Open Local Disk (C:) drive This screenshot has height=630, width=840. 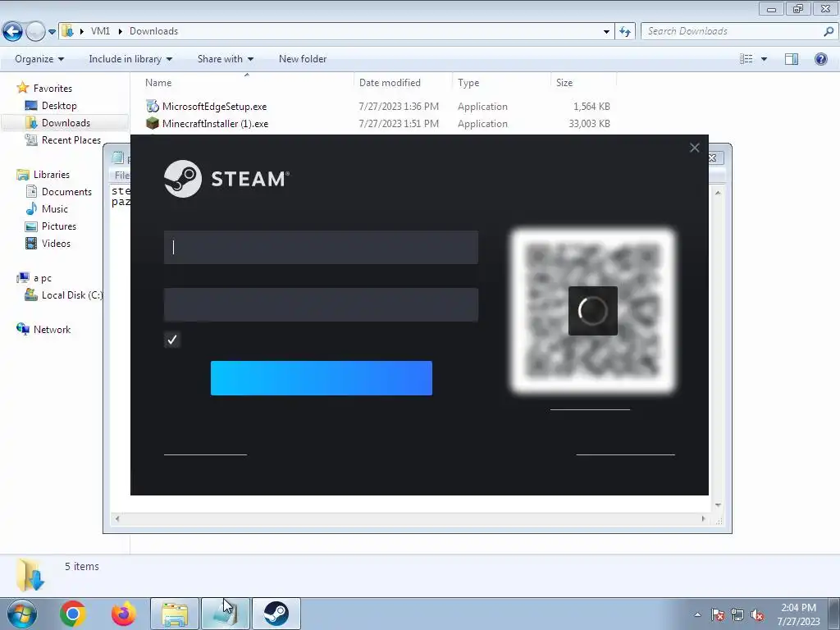point(72,295)
